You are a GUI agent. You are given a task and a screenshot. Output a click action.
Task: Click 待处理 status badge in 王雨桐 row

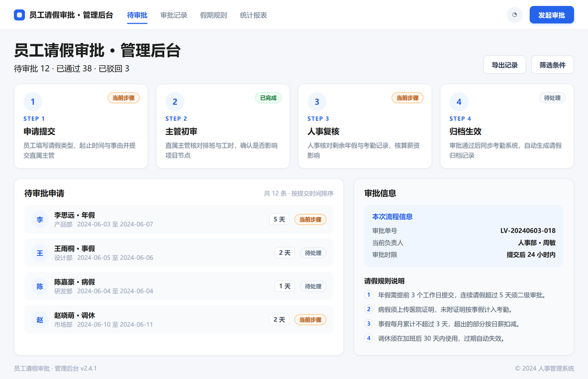pyautogui.click(x=313, y=253)
